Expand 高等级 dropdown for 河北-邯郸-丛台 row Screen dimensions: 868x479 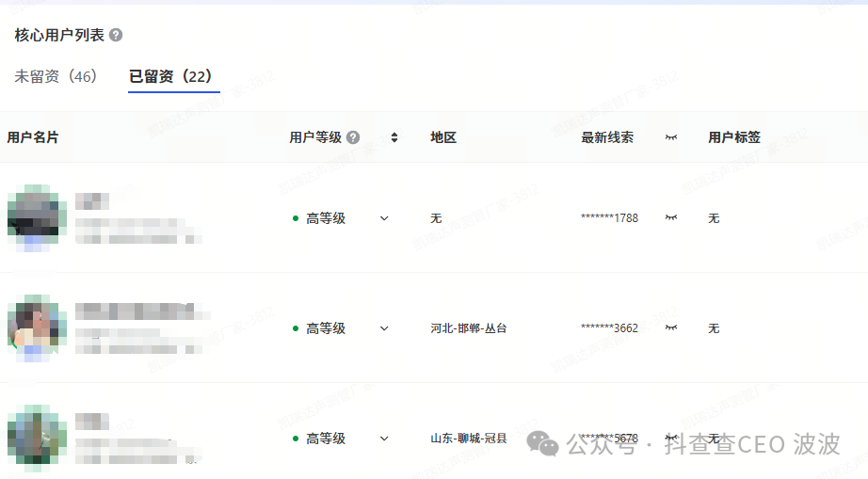pyautogui.click(x=384, y=328)
